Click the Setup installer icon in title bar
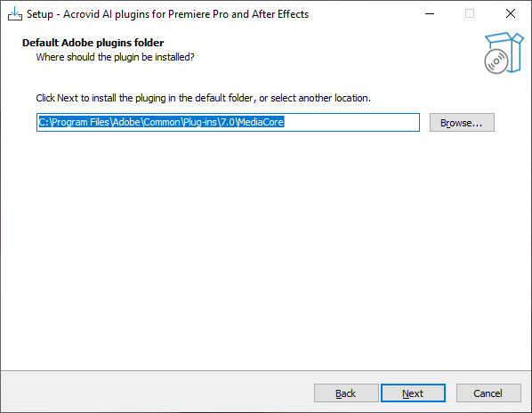Viewport: 532px width, 413px height. click(14, 14)
